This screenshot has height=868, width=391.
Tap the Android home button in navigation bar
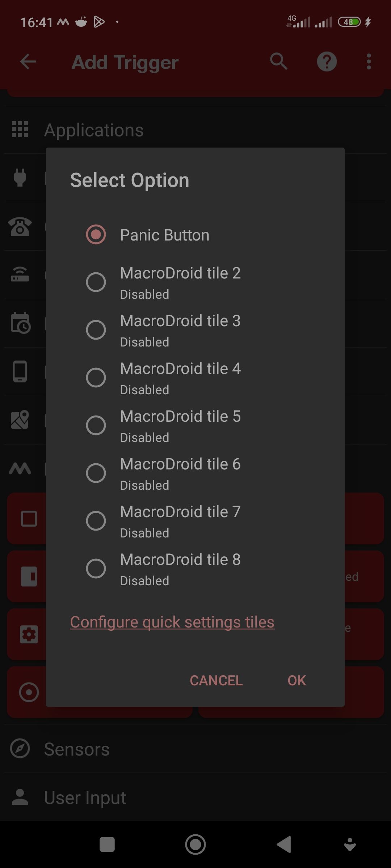pyautogui.click(x=195, y=845)
